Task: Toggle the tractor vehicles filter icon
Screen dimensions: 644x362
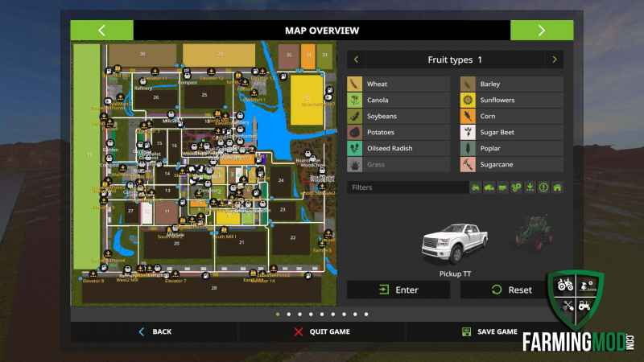Action: [x=476, y=187]
